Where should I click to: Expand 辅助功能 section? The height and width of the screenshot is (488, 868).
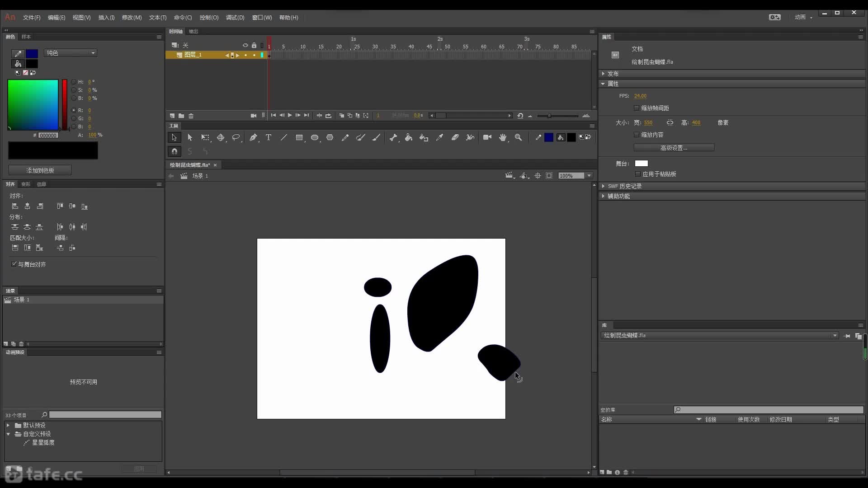click(x=603, y=196)
